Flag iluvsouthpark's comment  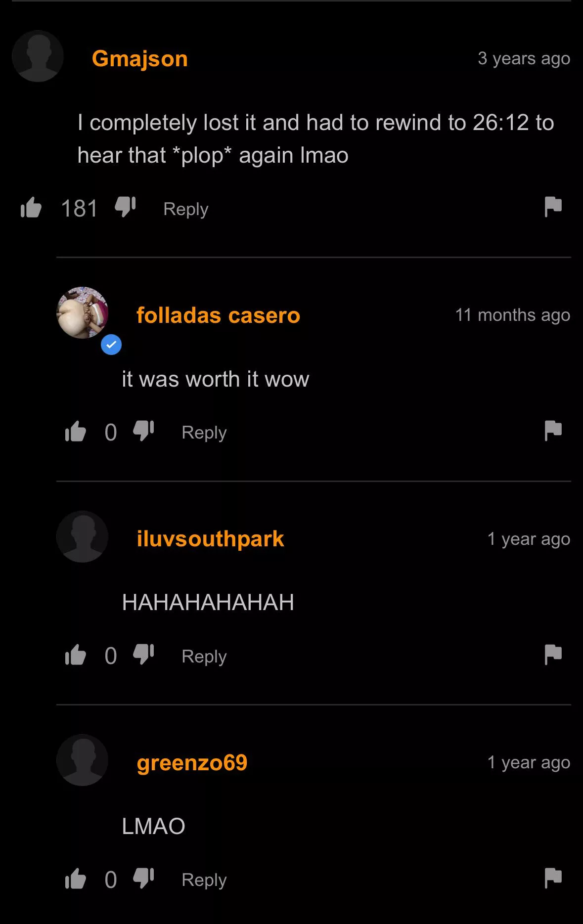tap(553, 655)
